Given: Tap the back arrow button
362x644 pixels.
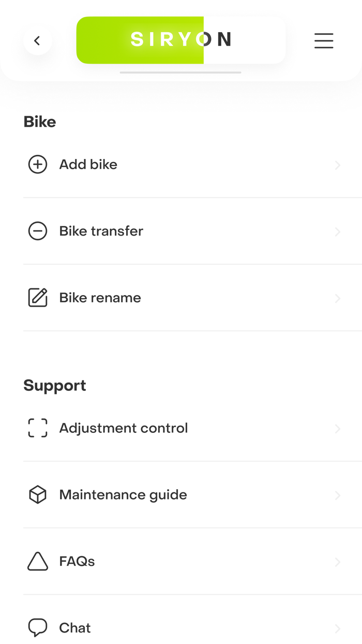Looking at the screenshot, I should coord(37,40).
